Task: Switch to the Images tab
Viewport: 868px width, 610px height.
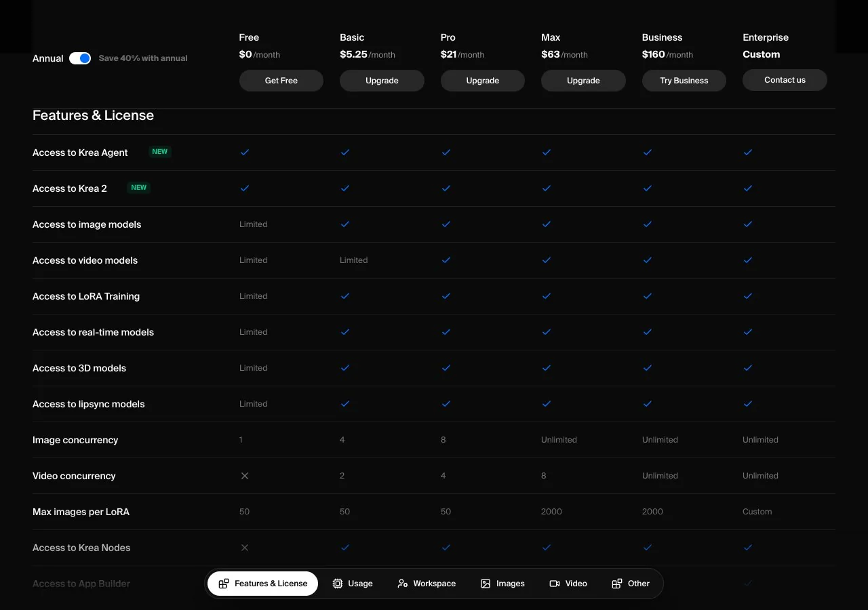Action: (502, 584)
